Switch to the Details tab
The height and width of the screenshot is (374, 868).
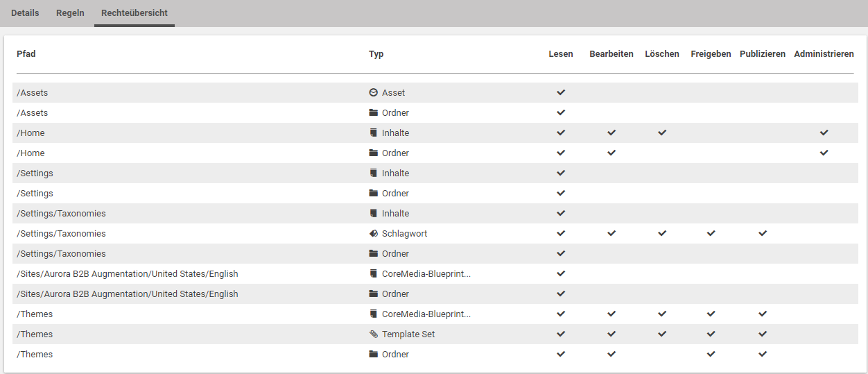25,13
